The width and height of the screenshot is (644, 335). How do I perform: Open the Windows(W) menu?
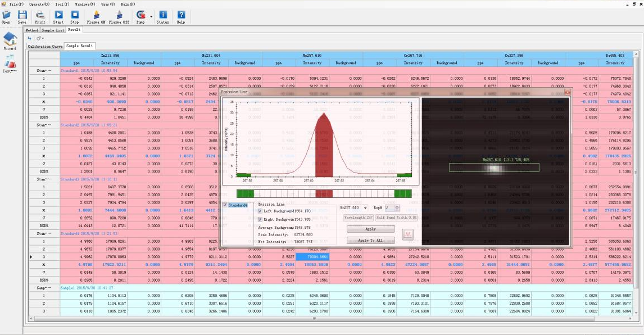point(85,4)
